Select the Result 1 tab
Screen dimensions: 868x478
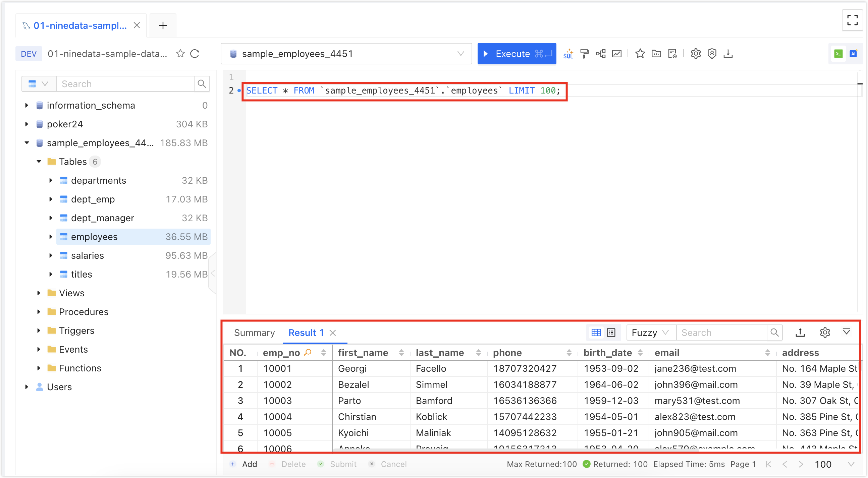pyautogui.click(x=306, y=333)
